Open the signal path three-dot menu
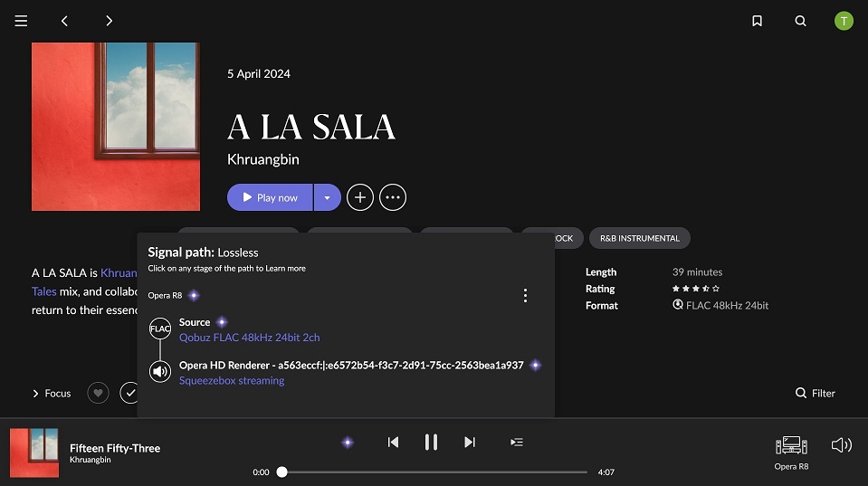Screen dimensions: 868x486 [525, 296]
